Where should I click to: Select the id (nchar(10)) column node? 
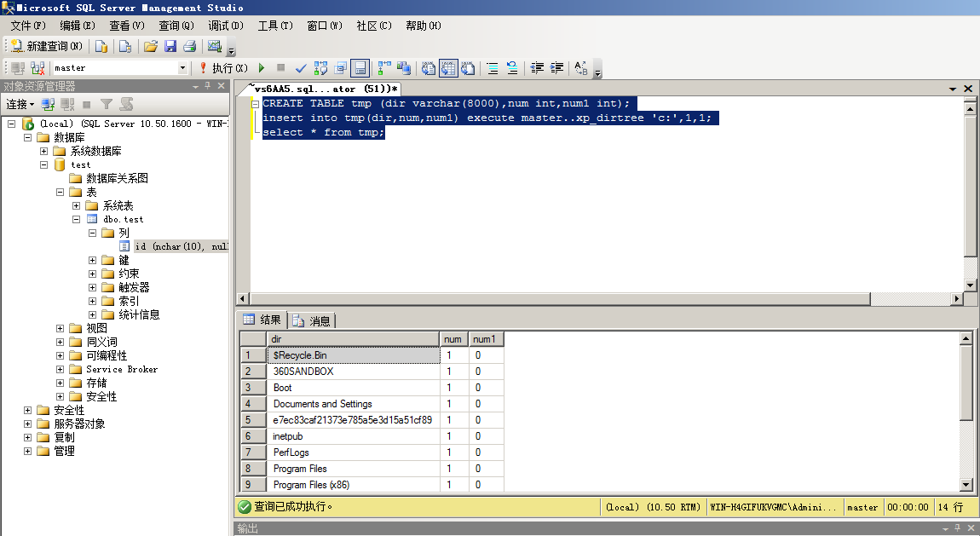[182, 247]
